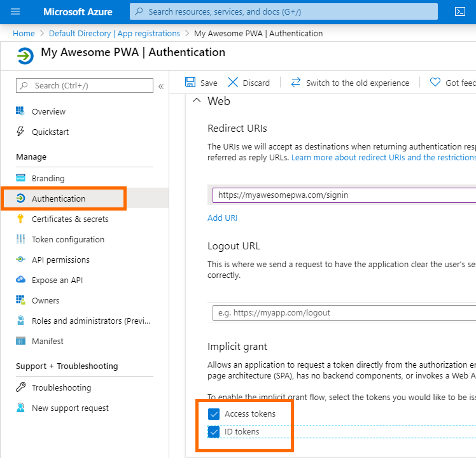Image resolution: width=476 pixels, height=458 pixels.
Task: Click the Certificates key icon
Action: pos(20,219)
